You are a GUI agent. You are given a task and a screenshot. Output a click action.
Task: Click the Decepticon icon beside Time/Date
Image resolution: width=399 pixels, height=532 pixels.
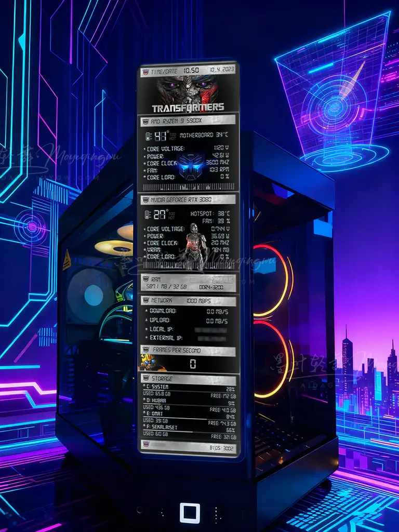145,72
